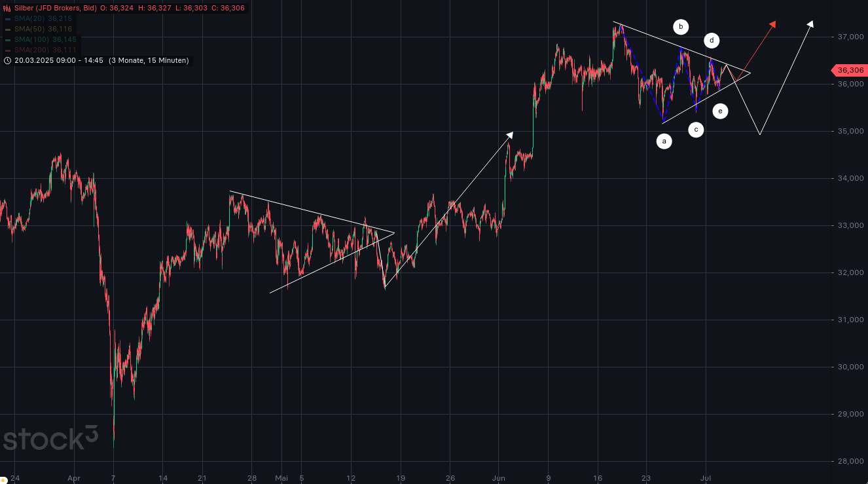Click the yellow dot icon in bottom-left corner
The height and width of the screenshot is (484, 868).
4,480
